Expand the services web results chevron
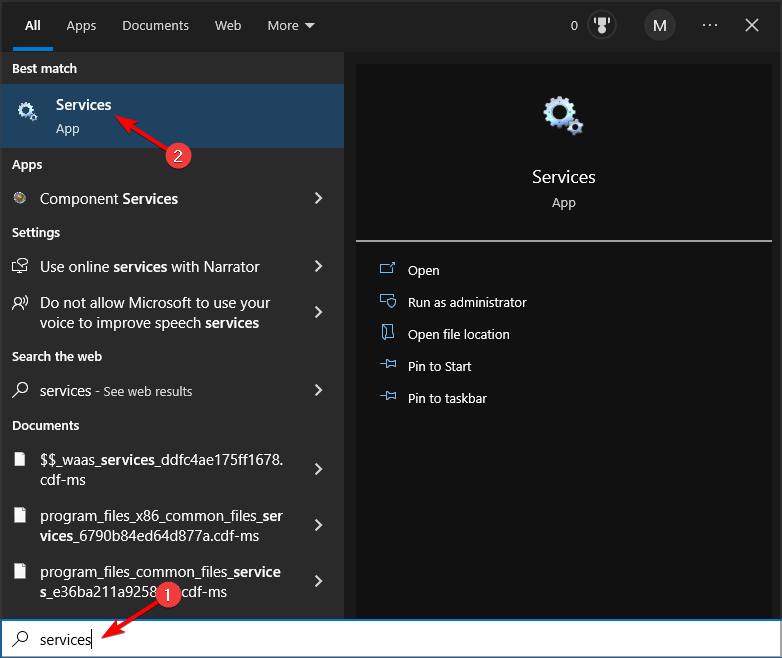This screenshot has height=658, width=782. pyautogui.click(x=318, y=390)
